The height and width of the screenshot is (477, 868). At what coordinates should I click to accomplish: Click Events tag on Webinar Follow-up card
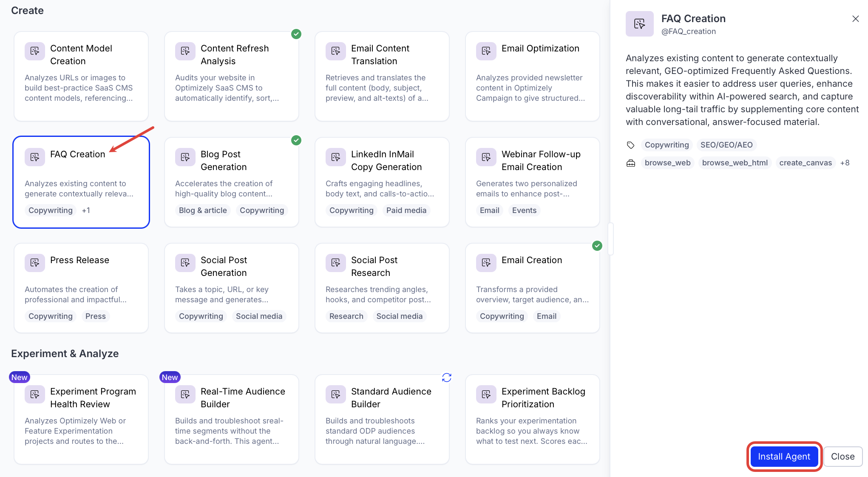(525, 210)
